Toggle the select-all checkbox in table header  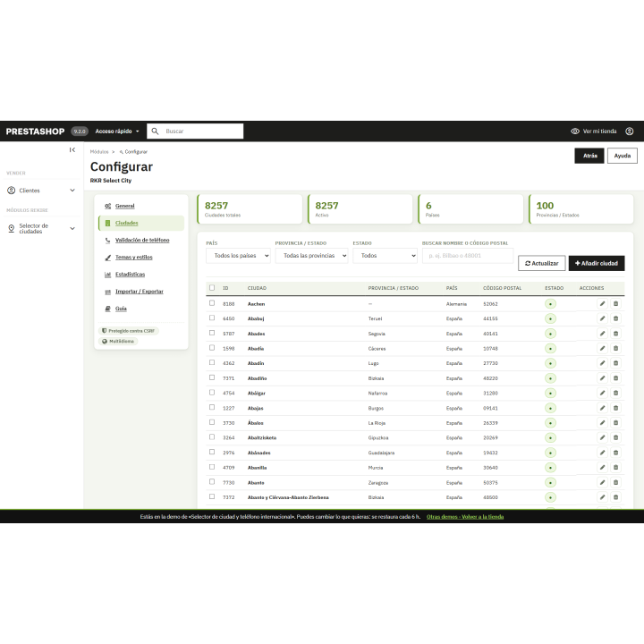[212, 287]
